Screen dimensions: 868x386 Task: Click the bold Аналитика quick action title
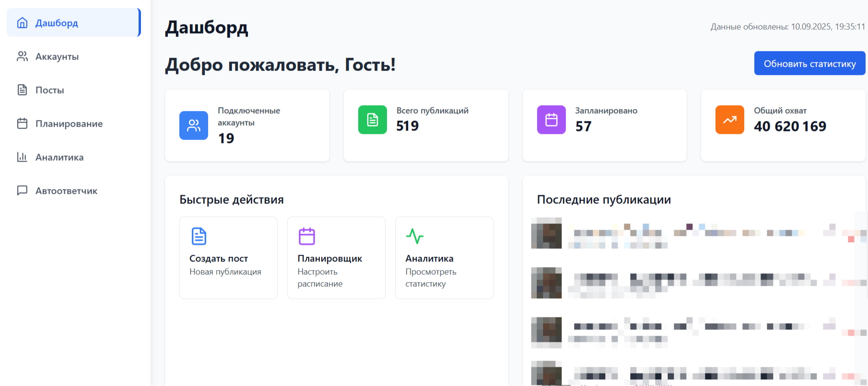pyautogui.click(x=429, y=258)
